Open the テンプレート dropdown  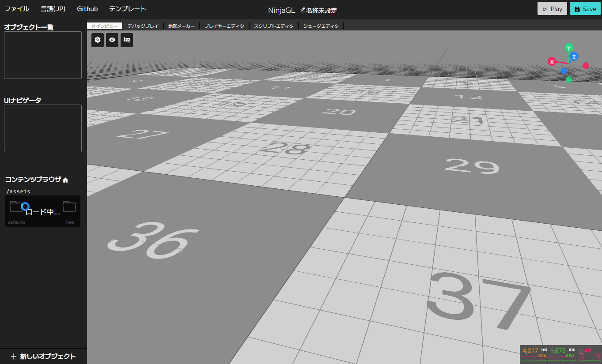(x=127, y=8)
